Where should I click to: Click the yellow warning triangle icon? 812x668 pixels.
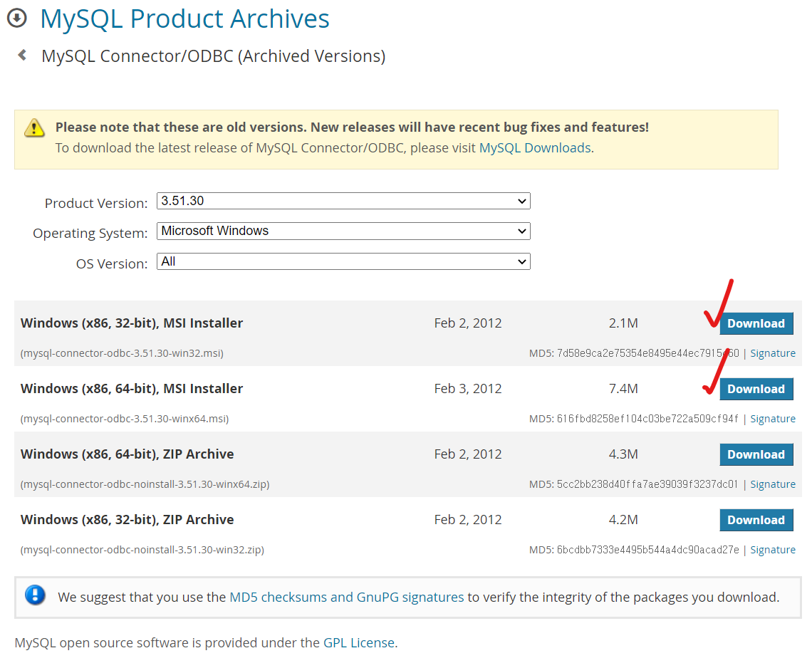pos(34,127)
